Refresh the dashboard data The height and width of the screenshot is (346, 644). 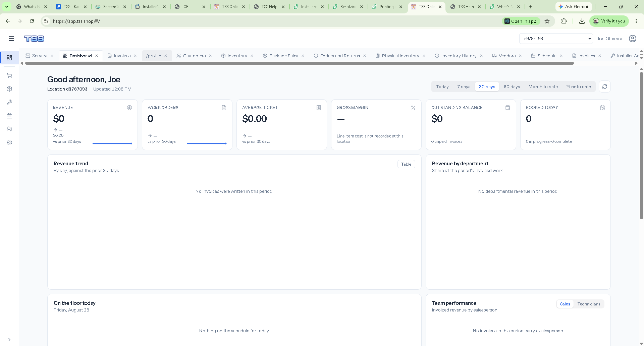[605, 86]
